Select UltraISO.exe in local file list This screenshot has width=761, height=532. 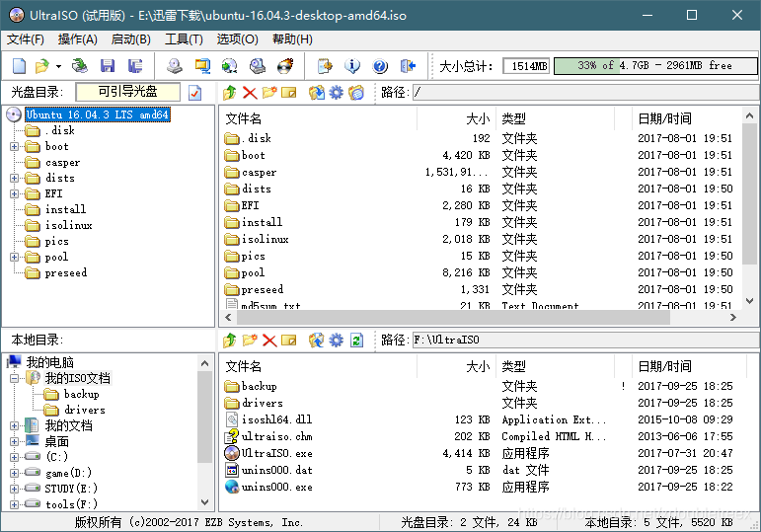[x=277, y=454]
